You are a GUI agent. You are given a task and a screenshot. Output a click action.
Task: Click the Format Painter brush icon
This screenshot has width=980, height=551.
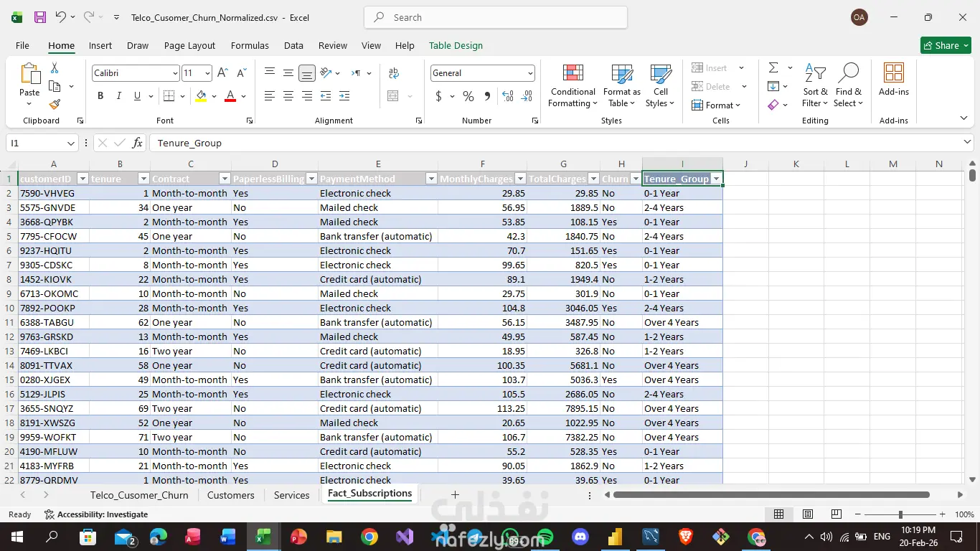pos(55,105)
